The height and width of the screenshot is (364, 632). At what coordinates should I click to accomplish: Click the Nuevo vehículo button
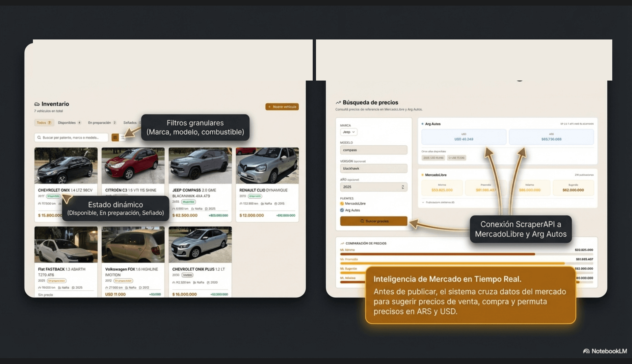point(282,107)
